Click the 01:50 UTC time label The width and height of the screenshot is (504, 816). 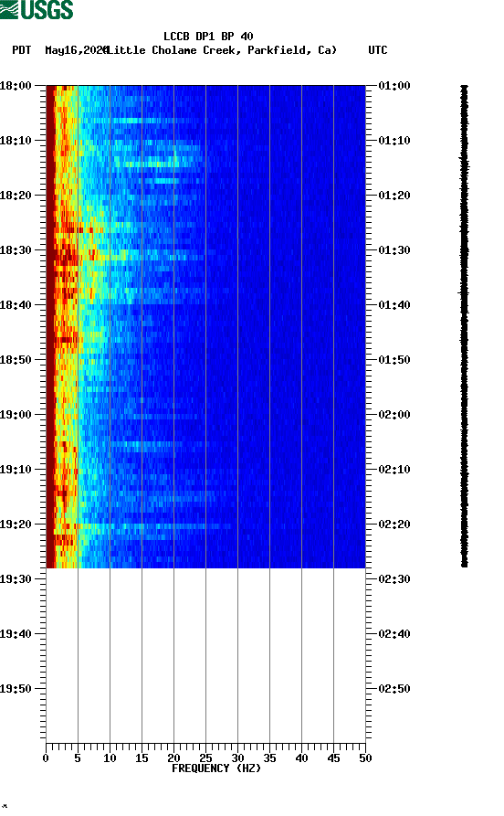point(394,360)
